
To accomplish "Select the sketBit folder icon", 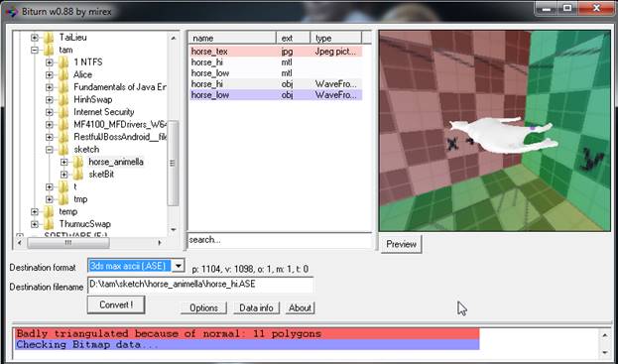I will click(78, 175).
